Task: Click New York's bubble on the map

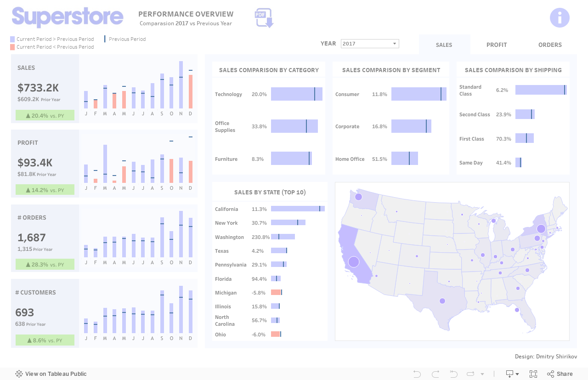Action: tap(541, 229)
